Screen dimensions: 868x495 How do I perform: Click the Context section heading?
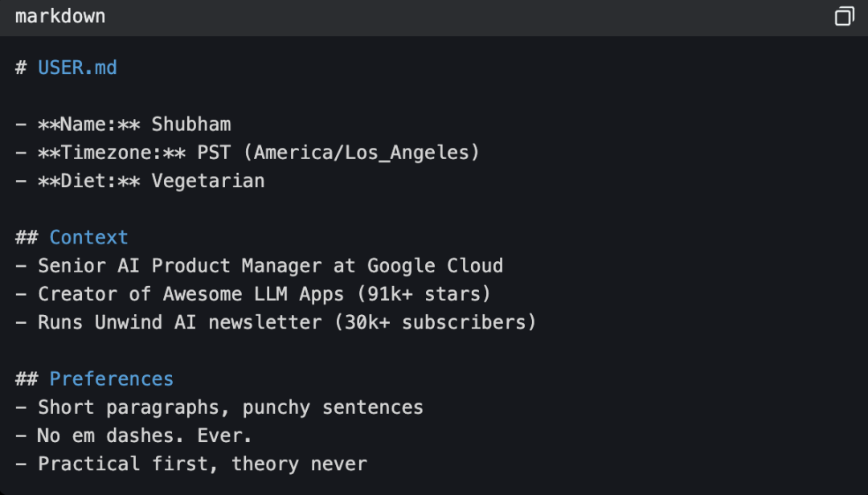click(88, 238)
